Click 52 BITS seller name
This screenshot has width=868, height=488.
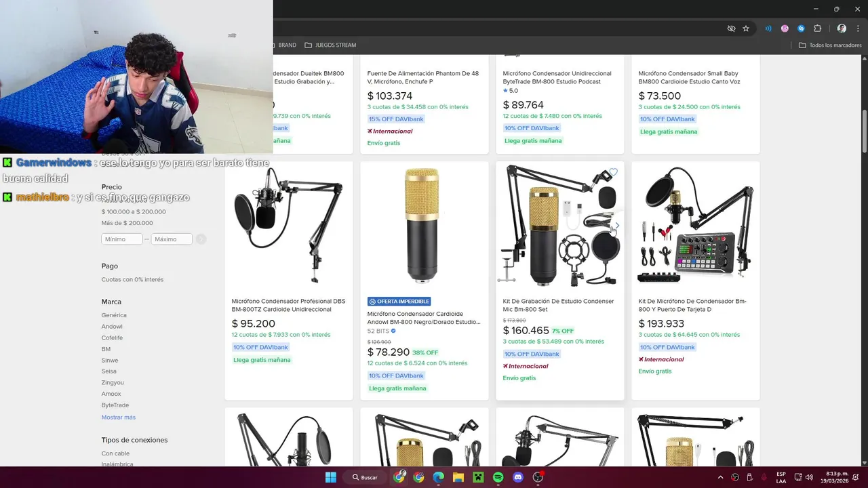click(378, 331)
